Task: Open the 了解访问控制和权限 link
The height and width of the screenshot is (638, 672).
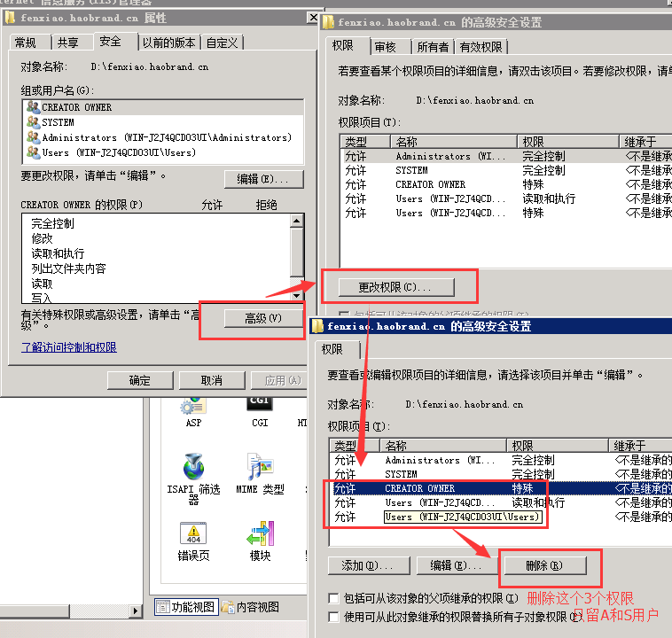Action: tap(69, 346)
